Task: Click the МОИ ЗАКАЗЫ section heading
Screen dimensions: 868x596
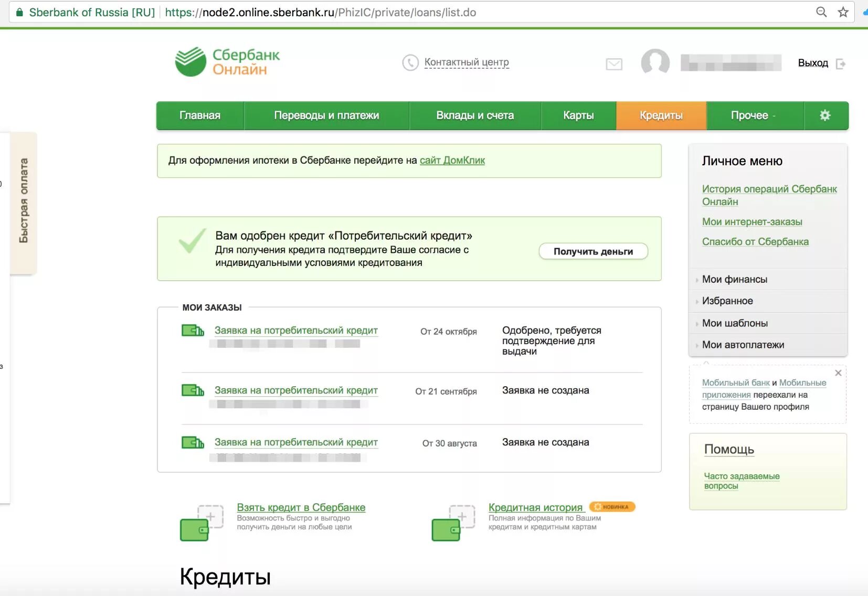Action: 212,307
